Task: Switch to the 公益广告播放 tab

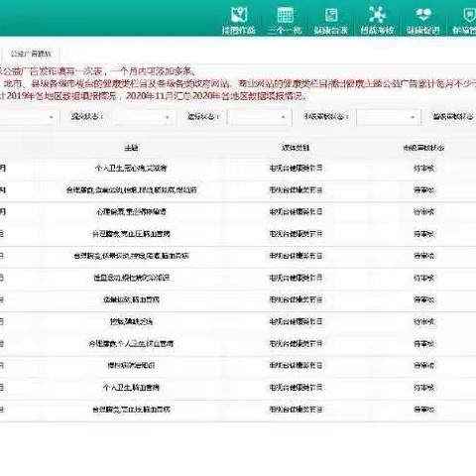Action: point(32,54)
